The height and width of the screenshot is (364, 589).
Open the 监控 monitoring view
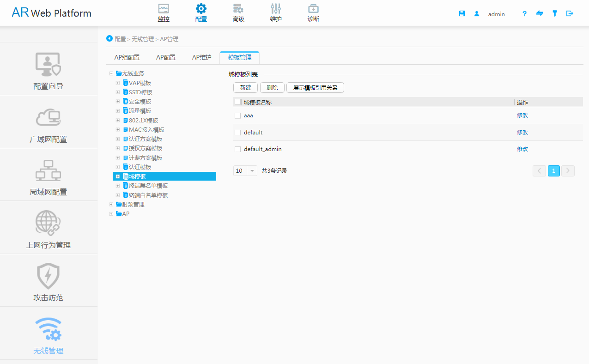pos(163,12)
